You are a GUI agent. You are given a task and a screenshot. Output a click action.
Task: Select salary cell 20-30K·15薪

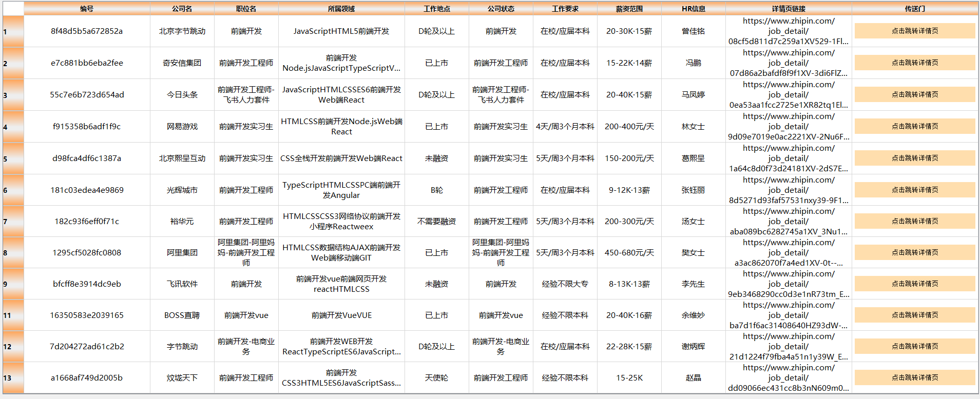[629, 31]
